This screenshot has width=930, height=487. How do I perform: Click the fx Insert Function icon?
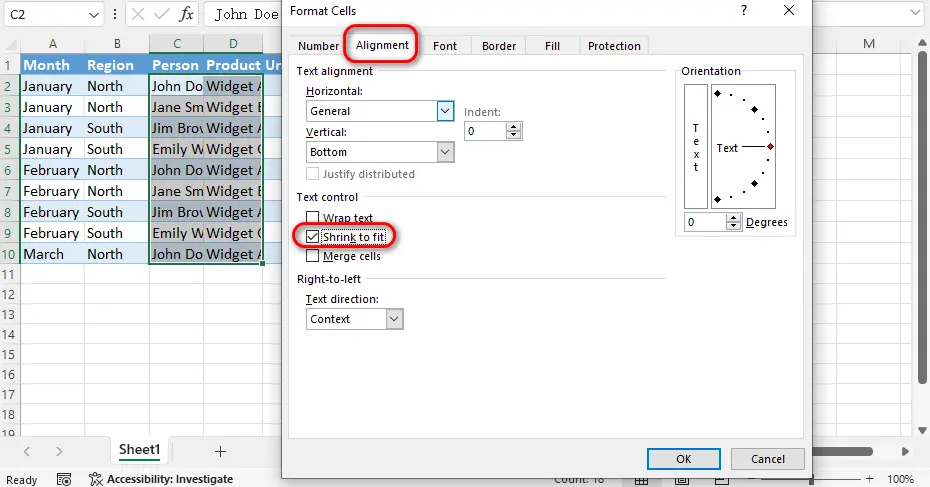pyautogui.click(x=186, y=14)
